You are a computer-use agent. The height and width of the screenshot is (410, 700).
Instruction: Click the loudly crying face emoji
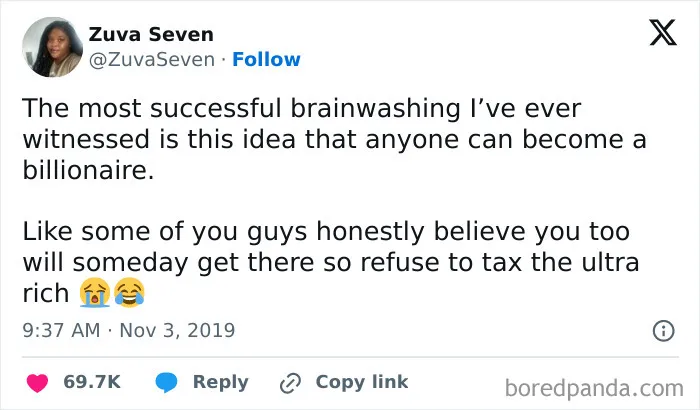[95, 292]
